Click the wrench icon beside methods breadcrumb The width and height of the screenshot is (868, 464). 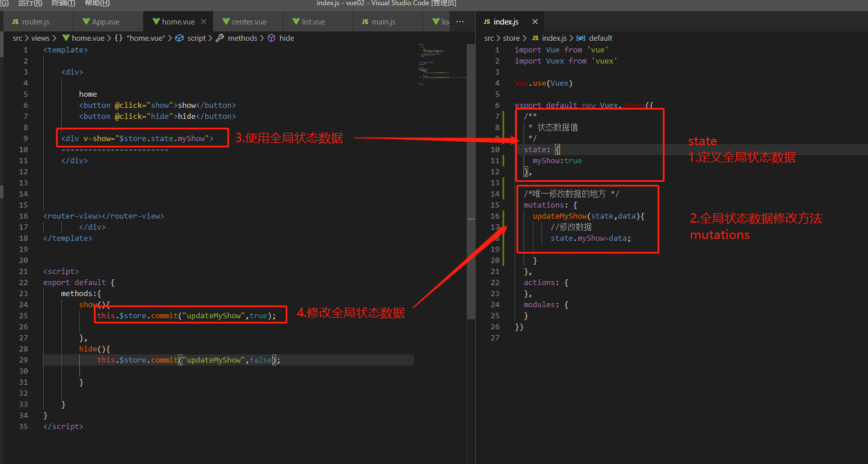(220, 38)
